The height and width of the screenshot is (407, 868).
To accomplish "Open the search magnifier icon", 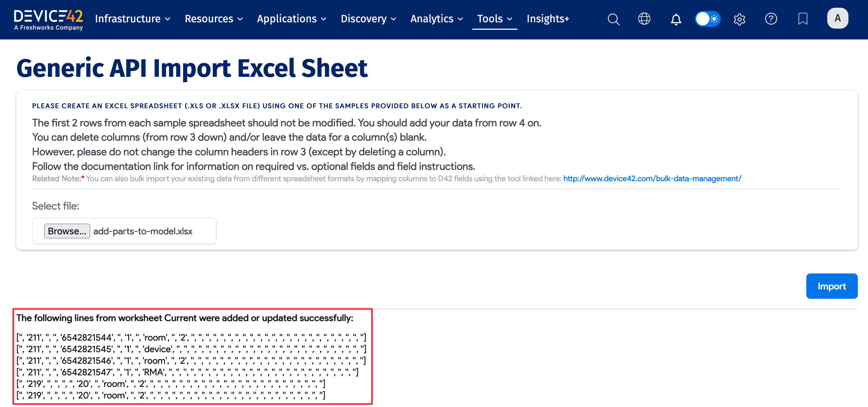I will point(613,19).
